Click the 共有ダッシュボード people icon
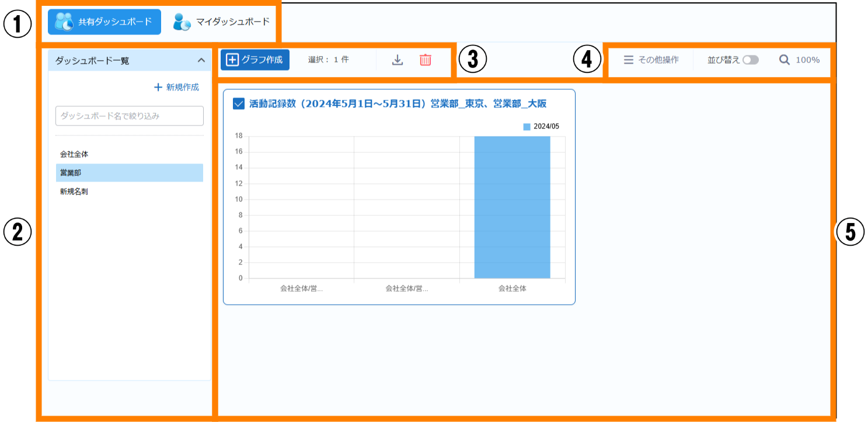 (64, 22)
